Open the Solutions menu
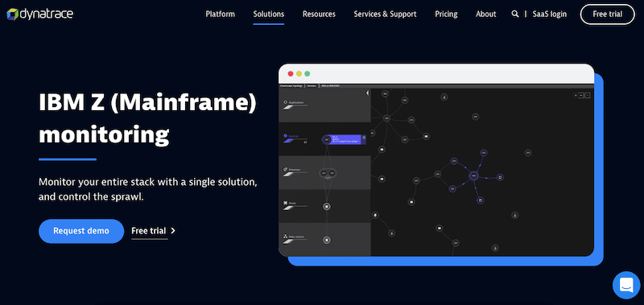 point(269,14)
